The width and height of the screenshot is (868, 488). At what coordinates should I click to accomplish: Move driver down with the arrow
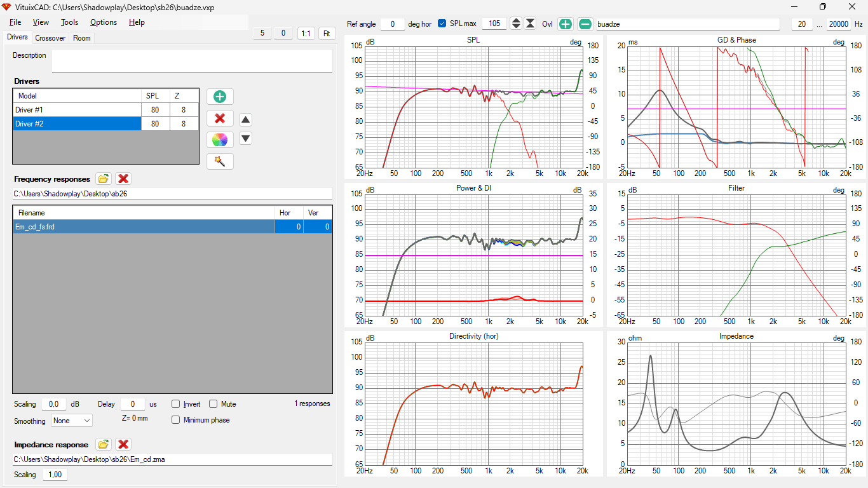pos(246,139)
